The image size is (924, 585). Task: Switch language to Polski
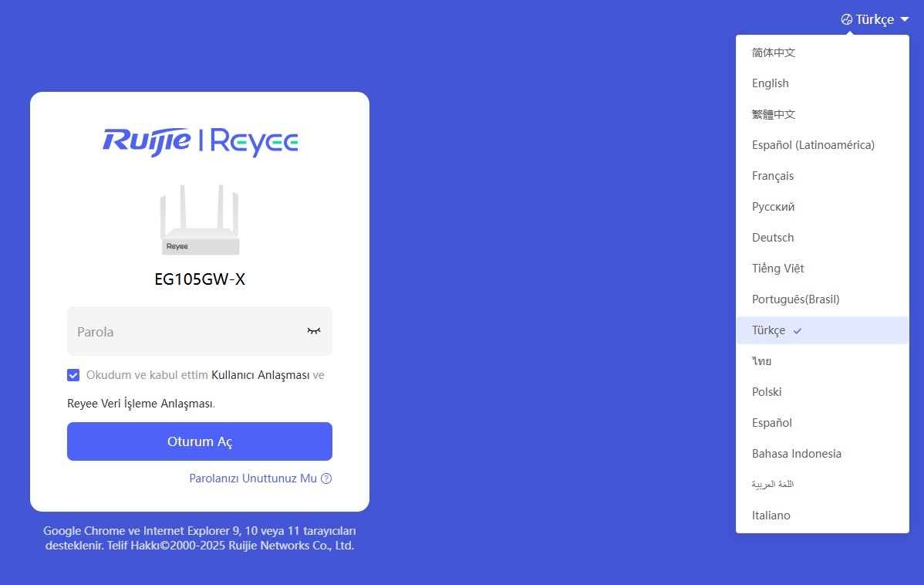(x=822, y=391)
